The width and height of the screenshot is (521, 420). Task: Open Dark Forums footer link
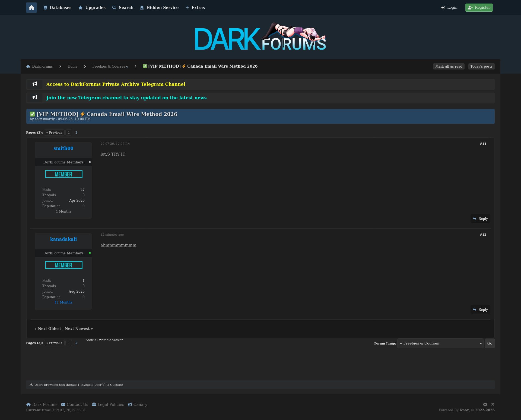point(42,405)
